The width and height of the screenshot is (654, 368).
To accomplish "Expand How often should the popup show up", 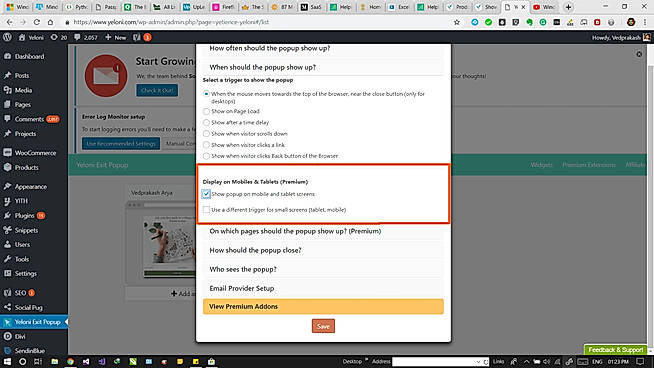I will 323,48.
